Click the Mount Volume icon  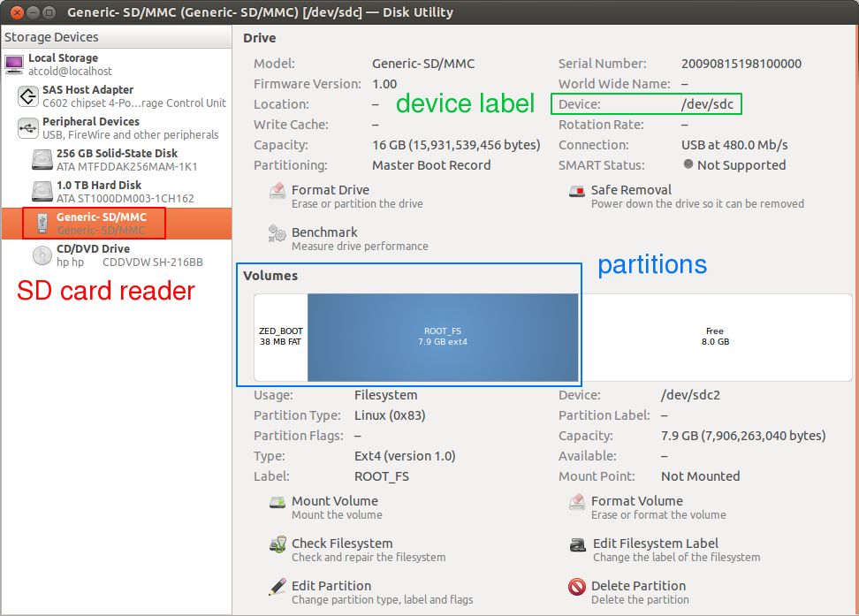[277, 502]
